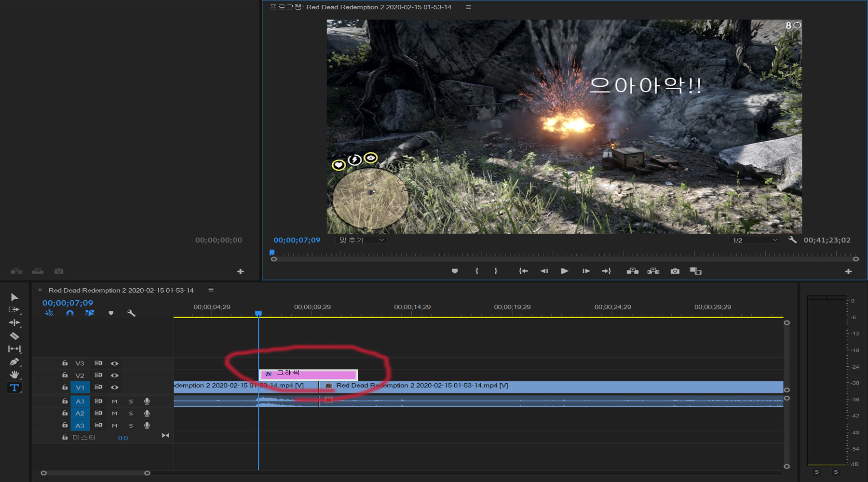Click the Extract button

(x=653, y=271)
